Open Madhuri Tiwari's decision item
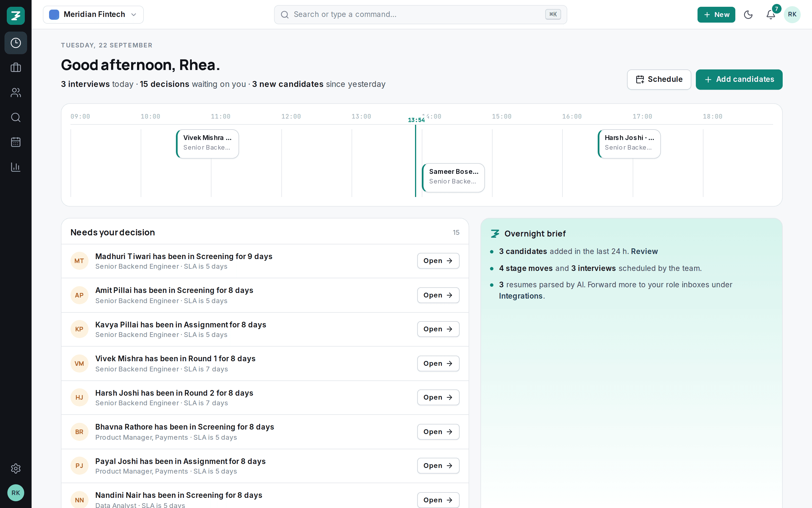The height and width of the screenshot is (508, 812). pyautogui.click(x=438, y=261)
